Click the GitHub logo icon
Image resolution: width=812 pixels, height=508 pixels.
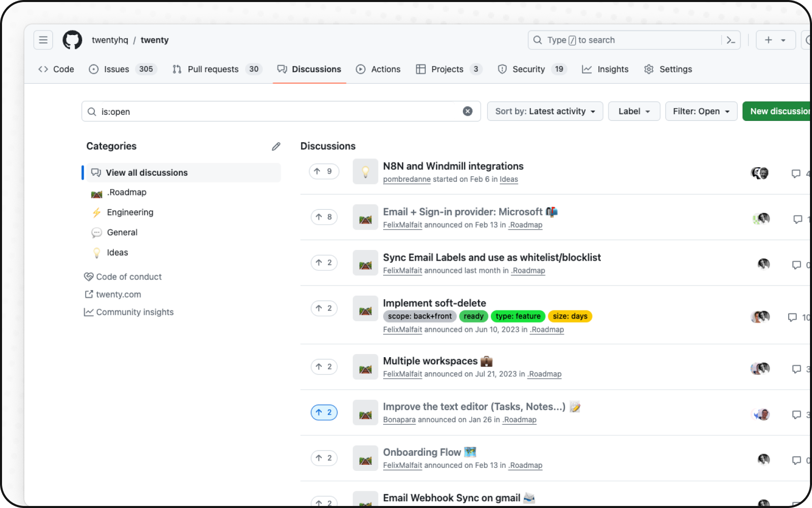(73, 40)
